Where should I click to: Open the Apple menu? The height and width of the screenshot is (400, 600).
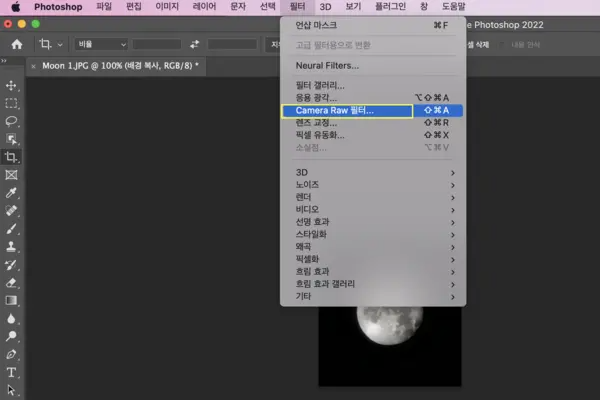16,7
